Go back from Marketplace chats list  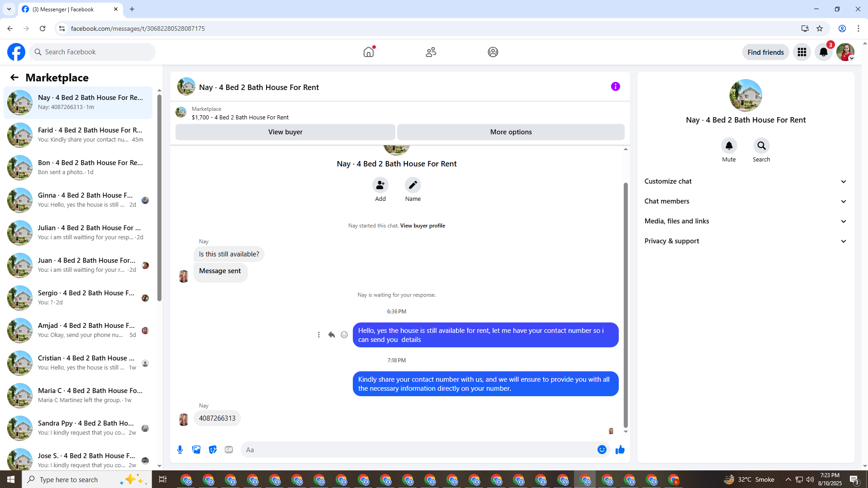pos(14,78)
